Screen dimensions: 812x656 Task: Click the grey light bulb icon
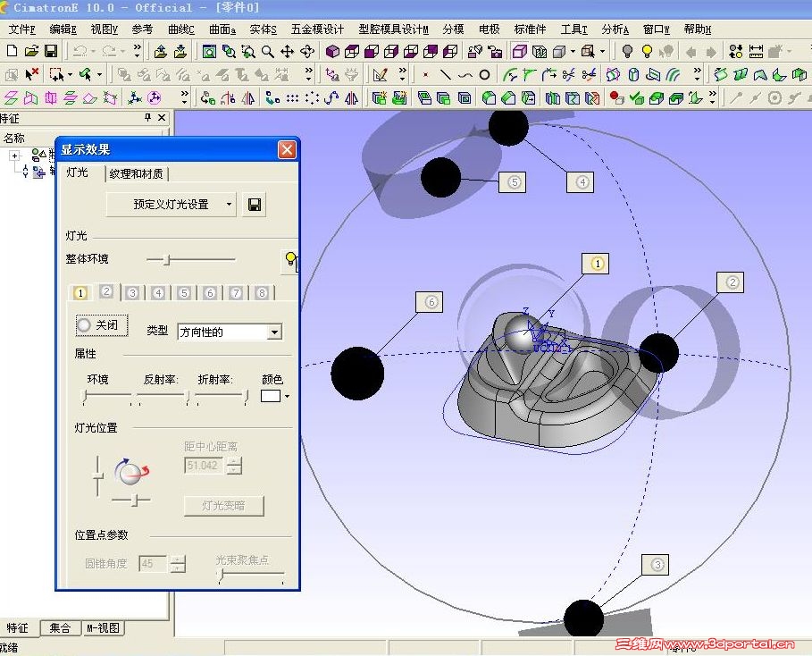(627, 51)
